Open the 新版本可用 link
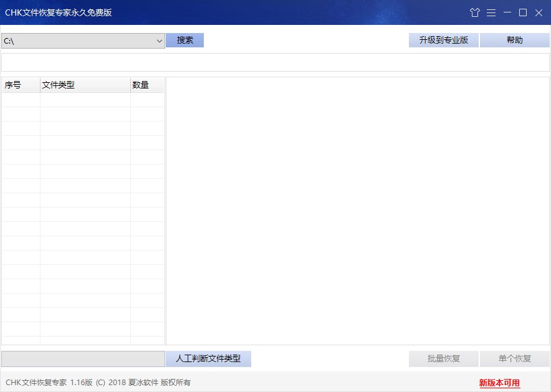 (499, 383)
